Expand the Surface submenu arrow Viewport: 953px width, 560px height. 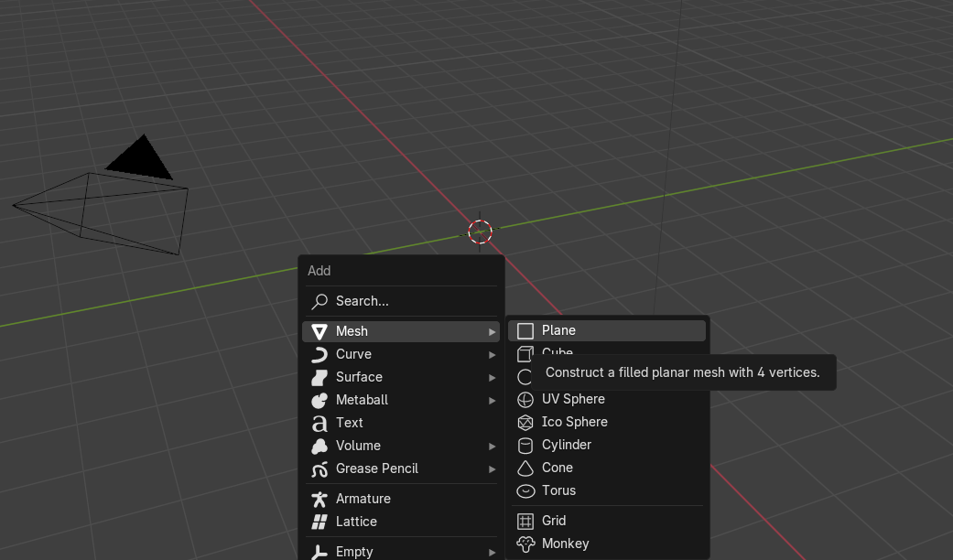[x=492, y=378]
